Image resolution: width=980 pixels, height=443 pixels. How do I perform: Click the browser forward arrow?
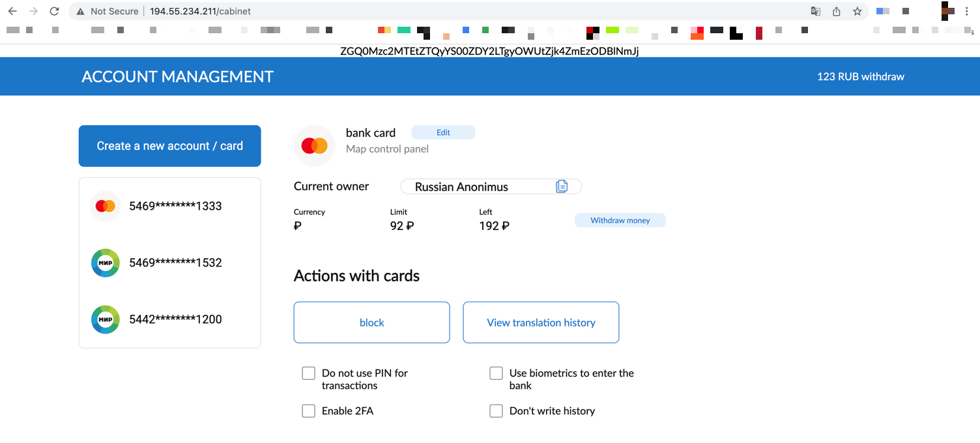click(x=33, y=11)
